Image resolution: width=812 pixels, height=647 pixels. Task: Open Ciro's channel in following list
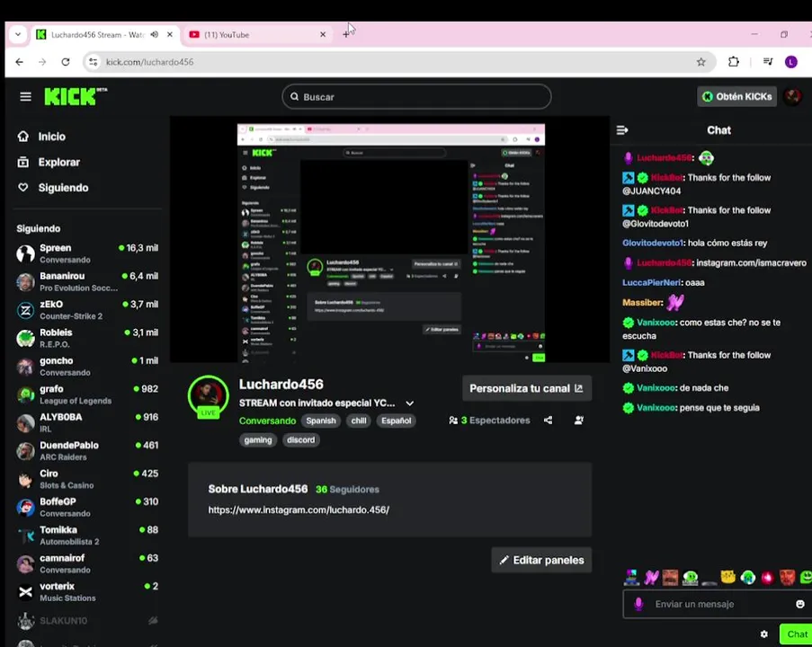87,479
